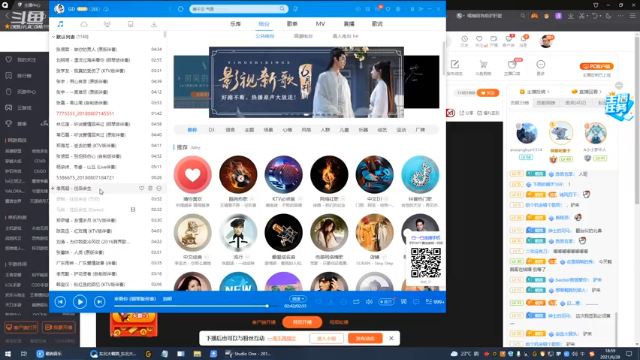
Task: Click the trash icon on the hovered song row
Action: 150,188
